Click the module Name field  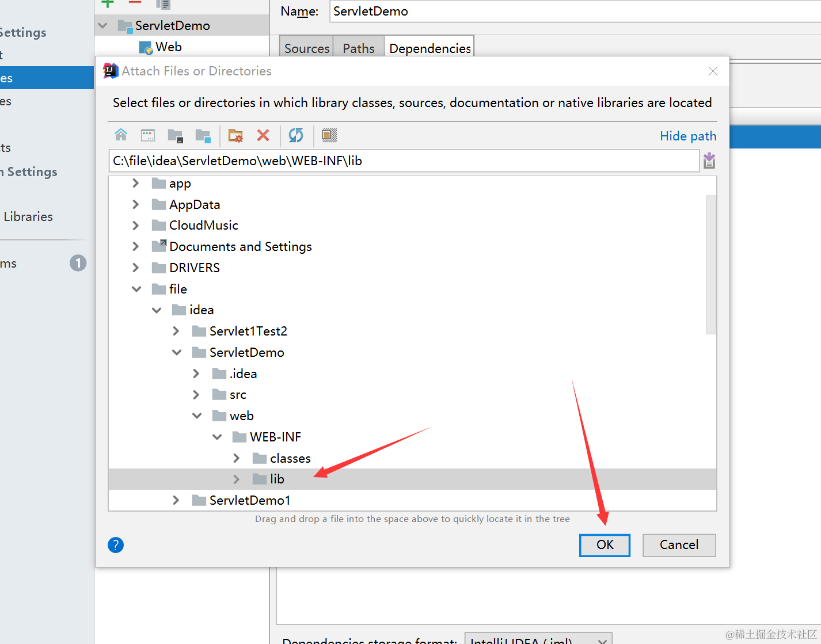tap(576, 11)
